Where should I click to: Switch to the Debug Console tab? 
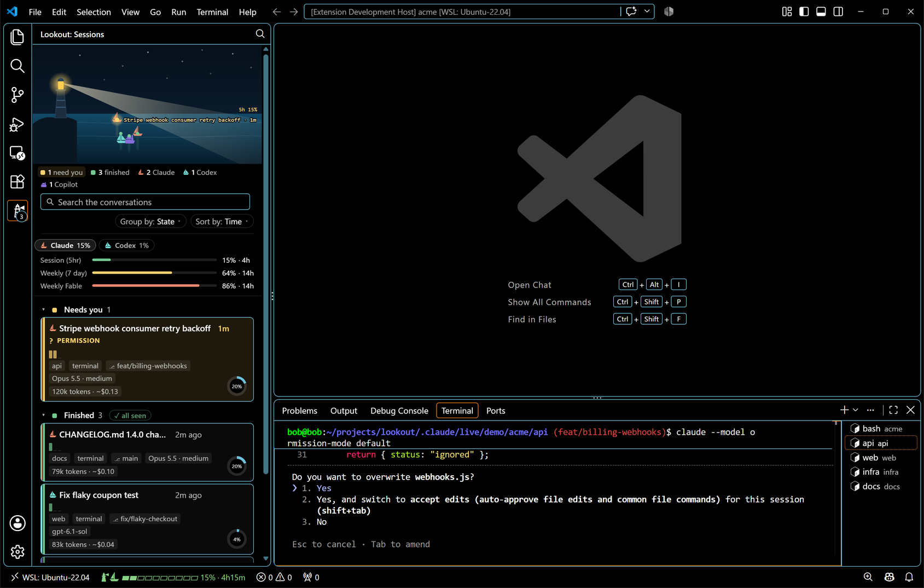click(399, 411)
